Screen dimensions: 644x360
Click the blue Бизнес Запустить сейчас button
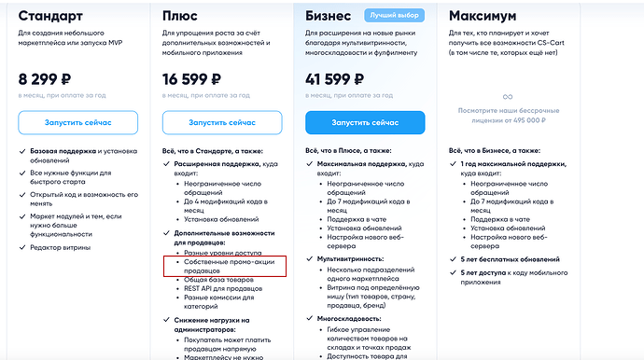[x=365, y=122]
